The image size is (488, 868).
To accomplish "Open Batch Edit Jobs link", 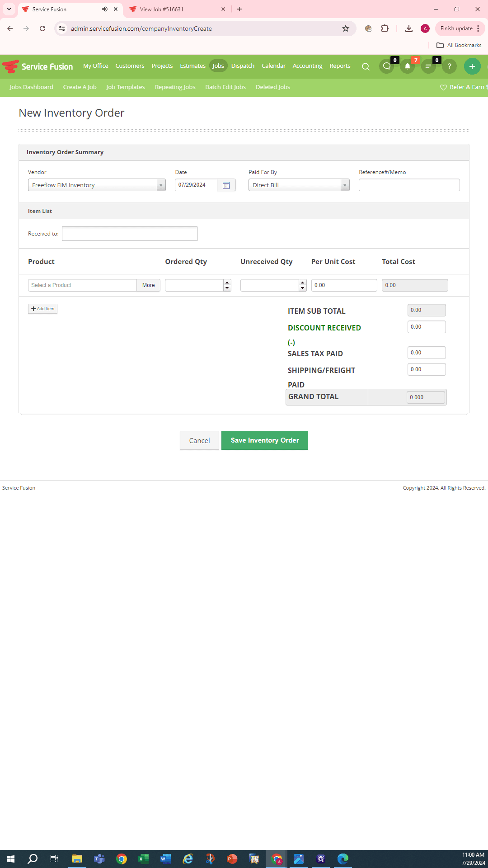I will click(x=225, y=87).
